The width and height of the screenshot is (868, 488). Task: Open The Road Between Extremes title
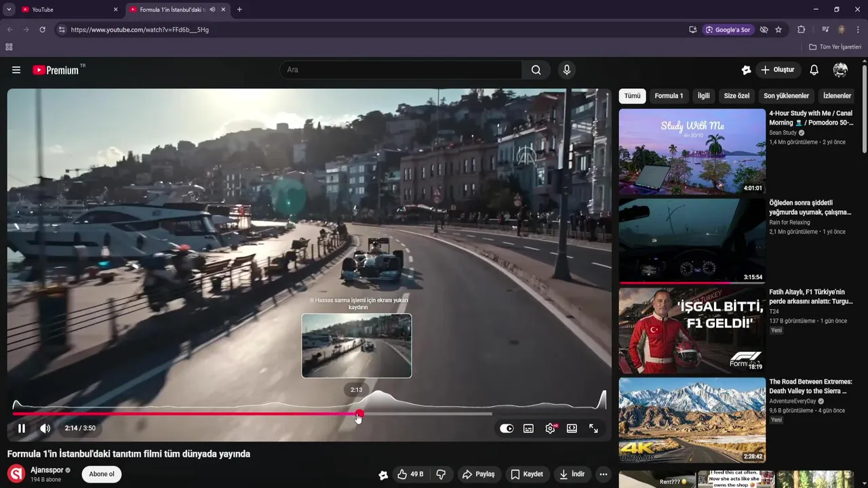click(811, 386)
